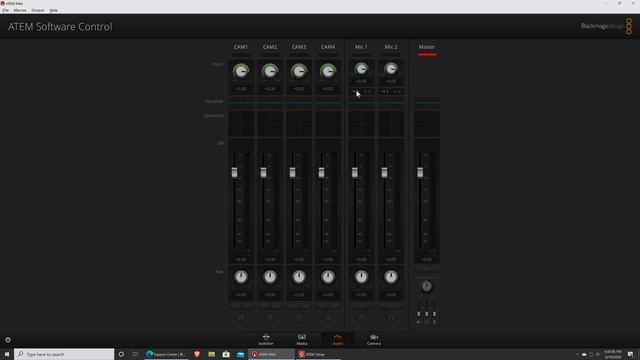This screenshot has width=640, height=360.
Task: Open the Mic 2 dynamics panel
Action: click(x=391, y=123)
